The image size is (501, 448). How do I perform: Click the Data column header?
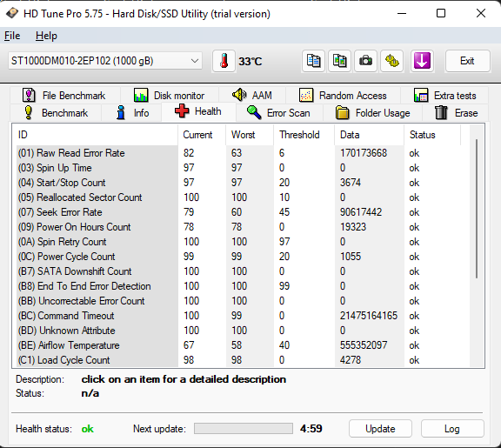click(370, 135)
